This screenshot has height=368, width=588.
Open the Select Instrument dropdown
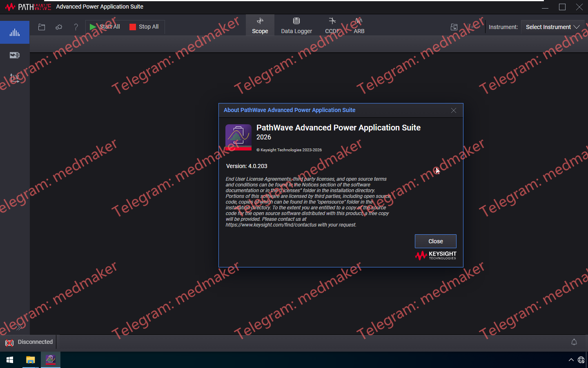point(553,27)
